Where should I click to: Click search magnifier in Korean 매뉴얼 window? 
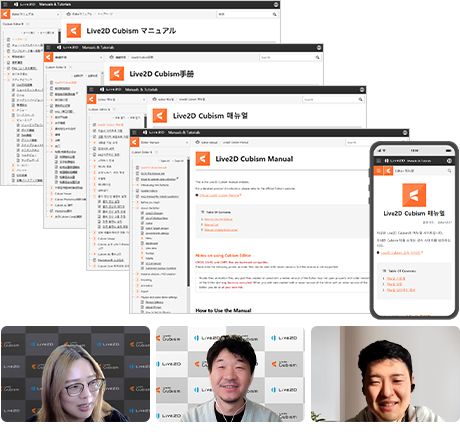[x=360, y=99]
